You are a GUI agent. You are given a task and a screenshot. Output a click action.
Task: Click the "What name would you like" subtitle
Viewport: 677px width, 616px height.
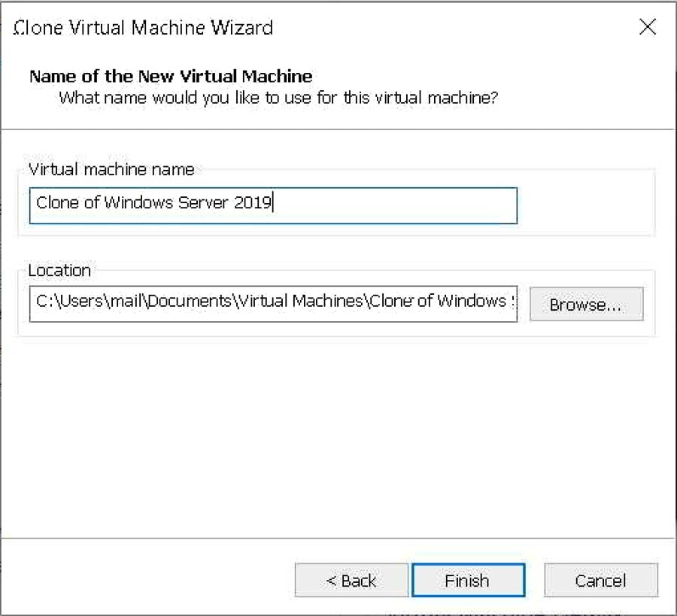pos(278,98)
